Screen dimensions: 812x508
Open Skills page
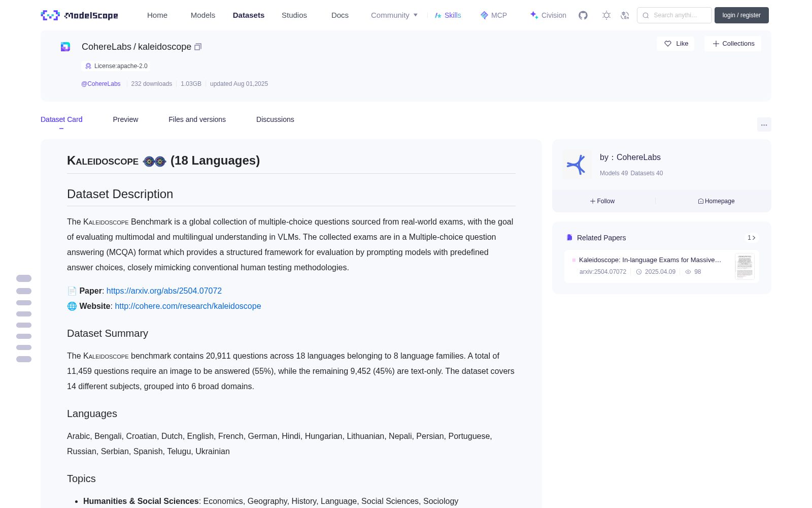pyautogui.click(x=448, y=15)
